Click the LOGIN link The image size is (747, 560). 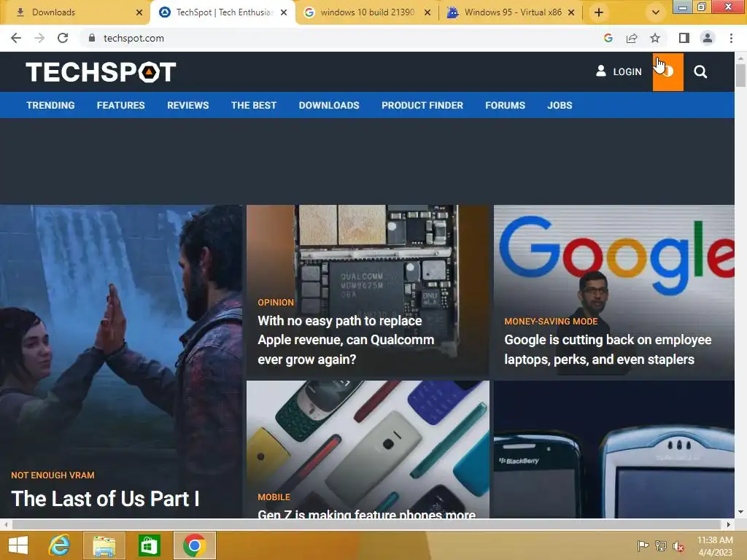tap(619, 72)
